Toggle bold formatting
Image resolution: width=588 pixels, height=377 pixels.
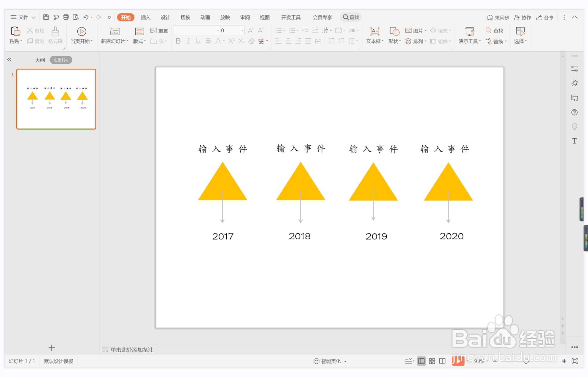(178, 41)
